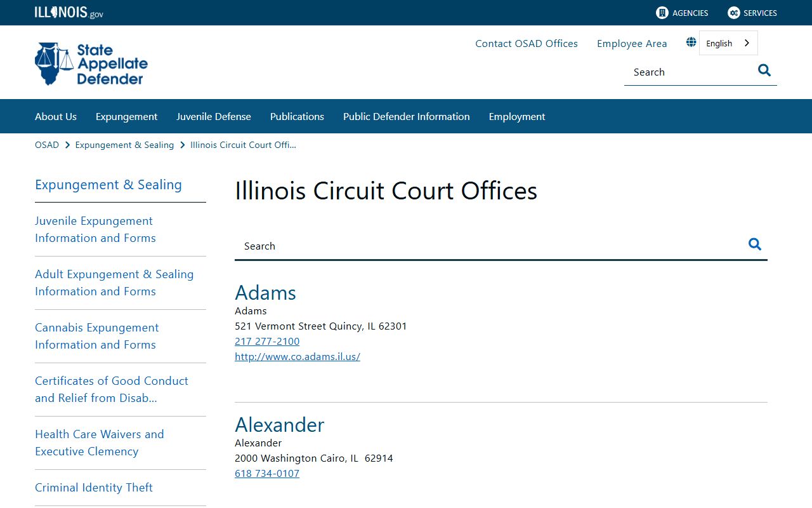Select address 2000 Washington Cairo text

[x=314, y=458]
